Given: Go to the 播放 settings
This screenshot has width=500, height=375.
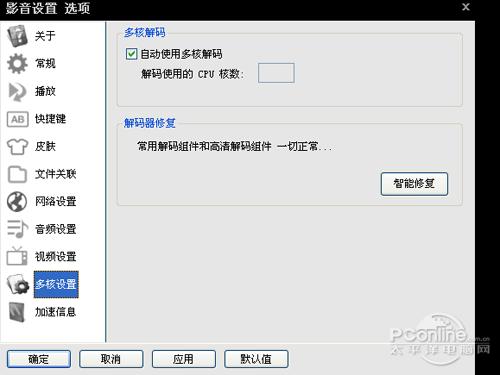Looking at the screenshot, I should click(45, 91).
